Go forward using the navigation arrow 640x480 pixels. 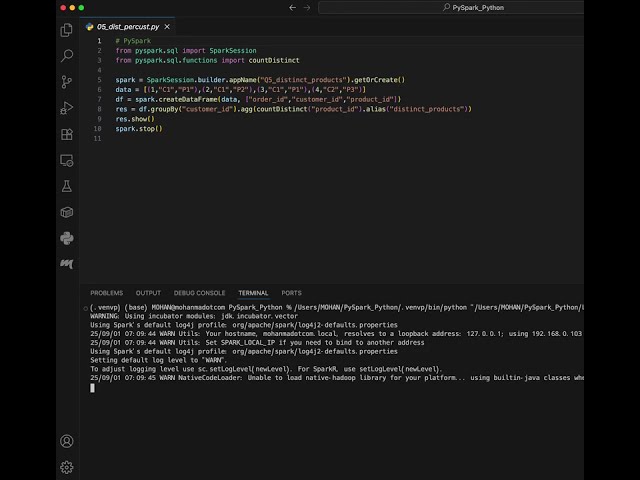tap(307, 7)
